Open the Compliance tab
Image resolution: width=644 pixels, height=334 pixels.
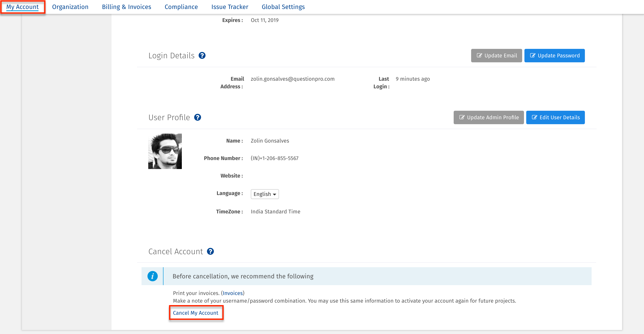[181, 7]
